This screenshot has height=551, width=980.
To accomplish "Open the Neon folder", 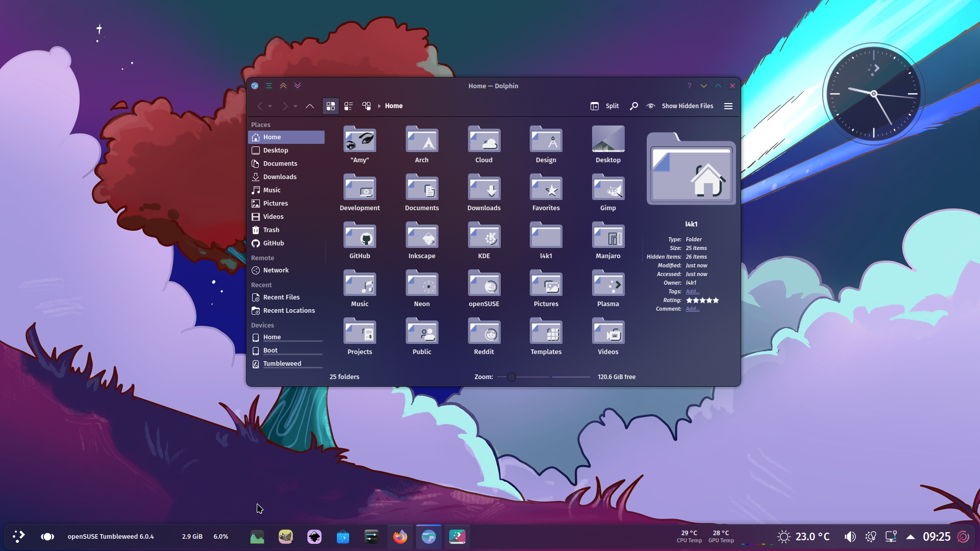I will [x=422, y=289].
